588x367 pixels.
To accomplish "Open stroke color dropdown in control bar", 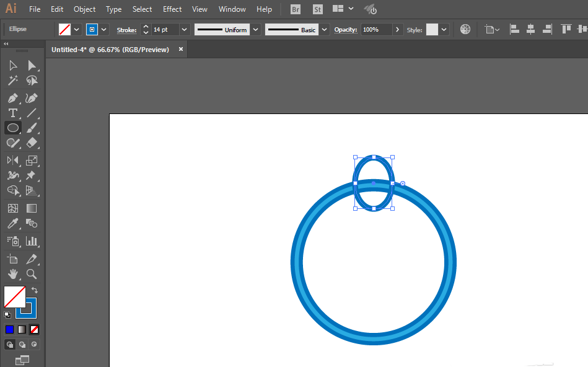I will [x=104, y=30].
